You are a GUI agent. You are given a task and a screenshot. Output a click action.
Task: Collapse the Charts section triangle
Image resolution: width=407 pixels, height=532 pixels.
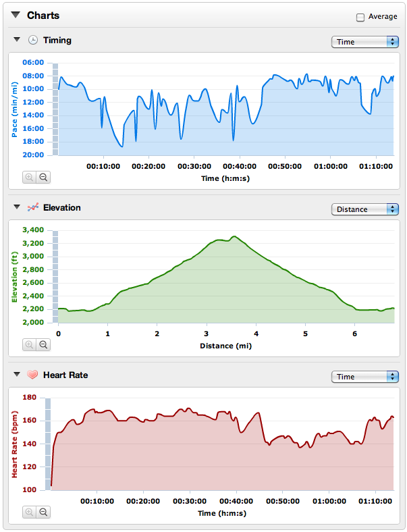pyautogui.click(x=16, y=15)
